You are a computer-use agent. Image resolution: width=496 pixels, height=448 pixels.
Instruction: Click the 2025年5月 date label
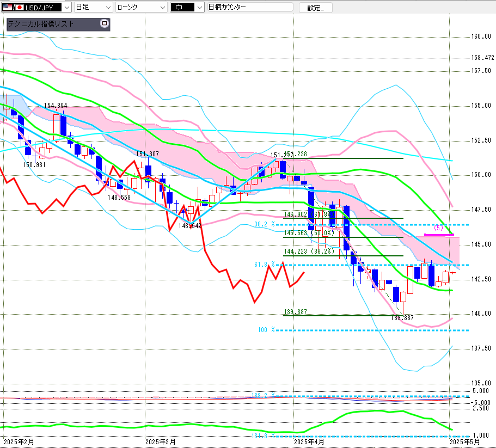[x=465, y=441]
